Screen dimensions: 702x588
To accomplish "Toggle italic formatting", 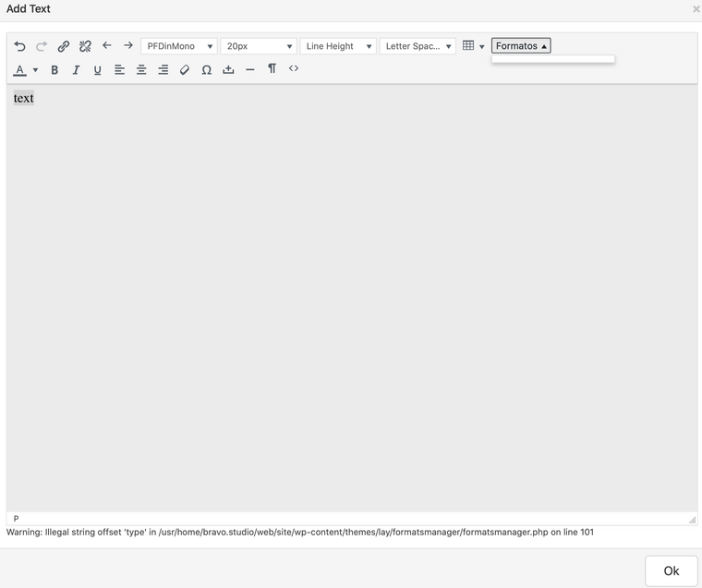I will click(x=76, y=69).
